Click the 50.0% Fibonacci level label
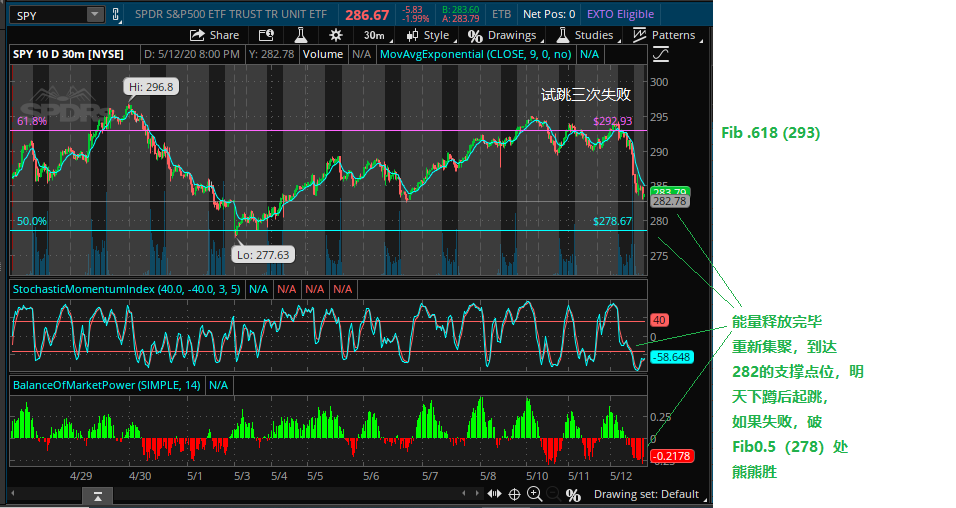Screen dimensions: 956x508 [32, 221]
